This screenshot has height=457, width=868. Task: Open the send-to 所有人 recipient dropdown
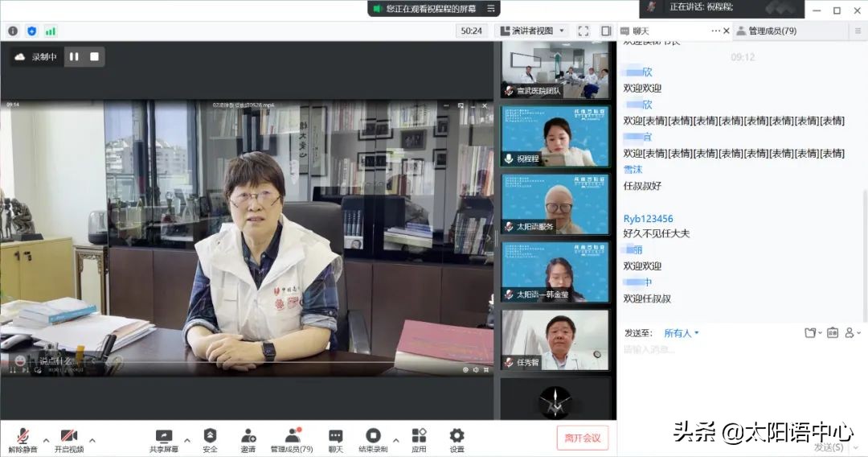click(x=682, y=333)
